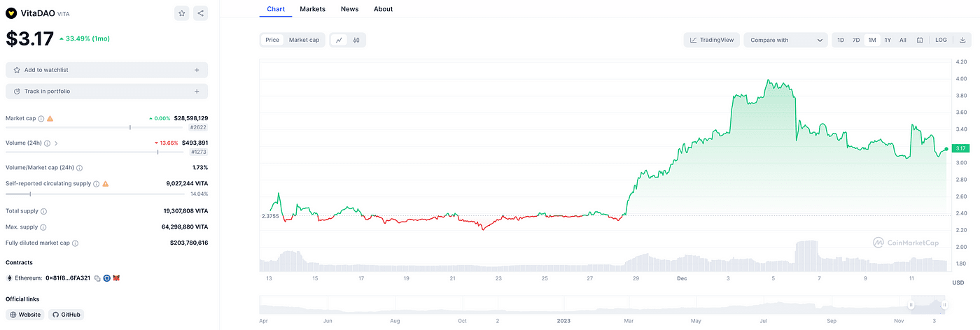Go to the News tab
The width and height of the screenshot is (980, 330).
[x=349, y=9]
